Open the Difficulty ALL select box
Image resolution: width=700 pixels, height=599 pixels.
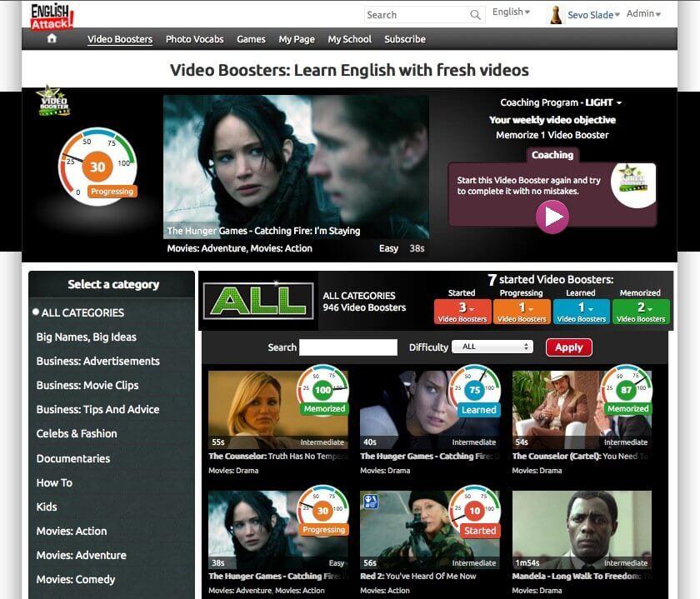tap(492, 347)
